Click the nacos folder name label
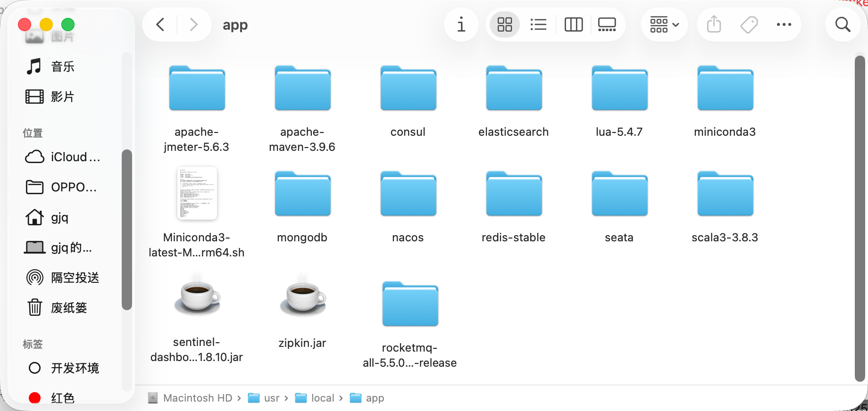 408,238
